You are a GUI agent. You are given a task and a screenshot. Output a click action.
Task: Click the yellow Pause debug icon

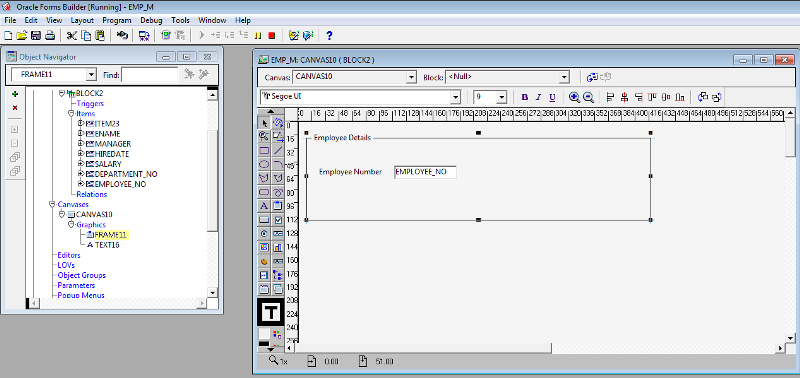[x=258, y=36]
